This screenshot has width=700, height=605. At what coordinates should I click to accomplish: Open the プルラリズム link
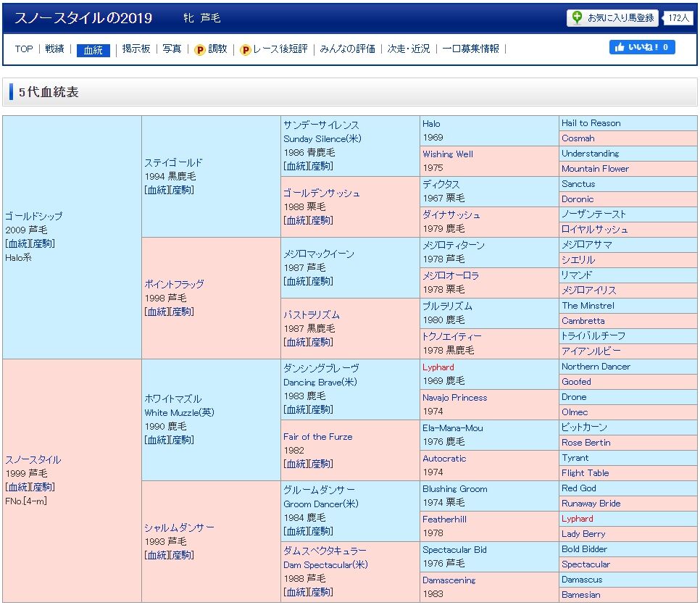[x=447, y=306]
